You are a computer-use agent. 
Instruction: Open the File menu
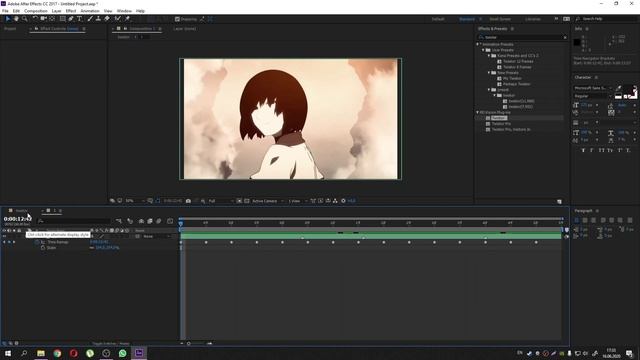pyautogui.click(x=5, y=11)
